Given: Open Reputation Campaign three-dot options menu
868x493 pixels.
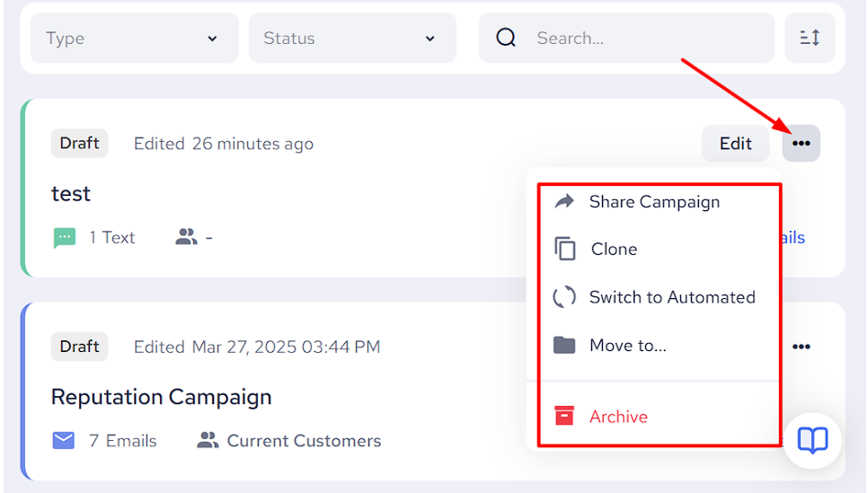Looking at the screenshot, I should coord(801,347).
